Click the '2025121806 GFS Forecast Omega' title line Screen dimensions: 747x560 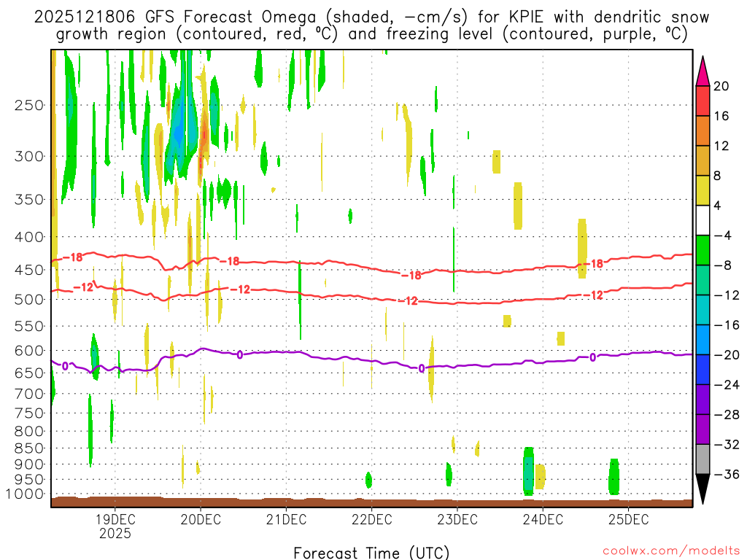pyautogui.click(x=371, y=17)
